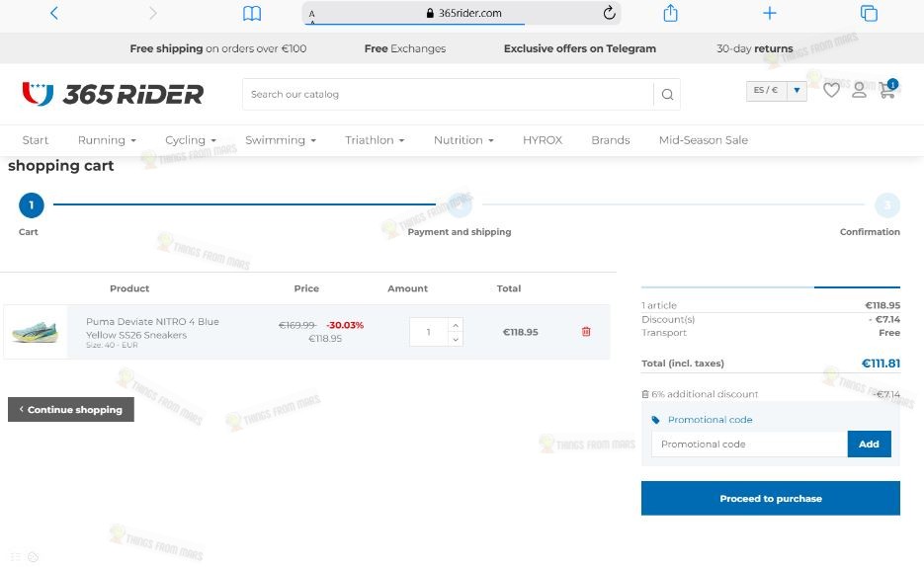Click the Puma sneaker thumbnail

36,332
